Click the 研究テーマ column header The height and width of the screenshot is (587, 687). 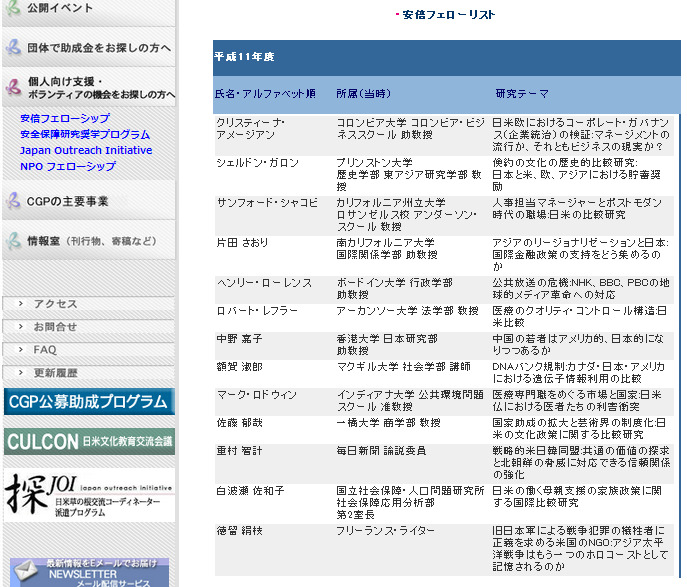click(x=522, y=94)
